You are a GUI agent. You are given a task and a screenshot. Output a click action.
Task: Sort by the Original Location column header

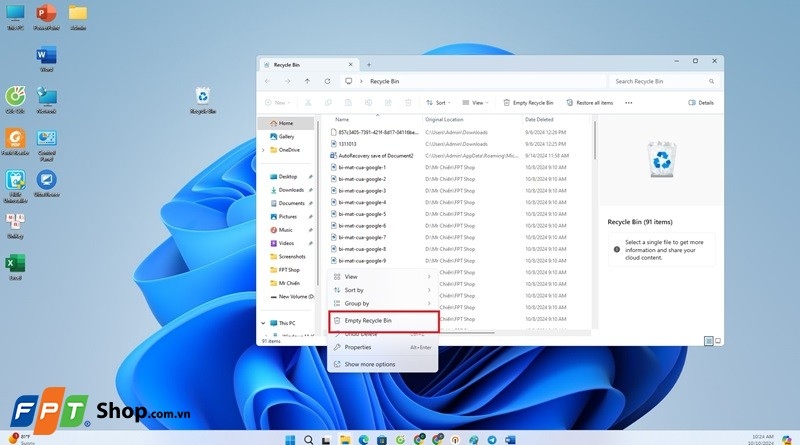[472, 119]
